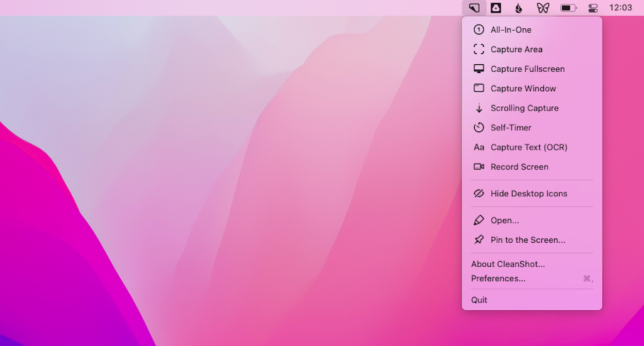Image resolution: width=644 pixels, height=346 pixels.
Task: Check the battery status icon
Action: [569, 8]
